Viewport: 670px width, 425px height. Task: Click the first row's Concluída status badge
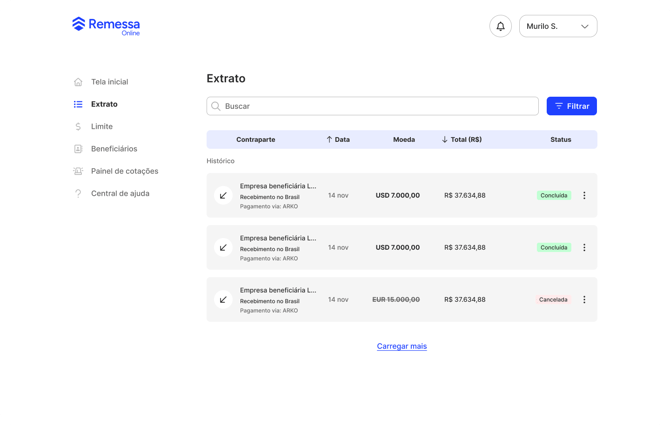click(553, 195)
